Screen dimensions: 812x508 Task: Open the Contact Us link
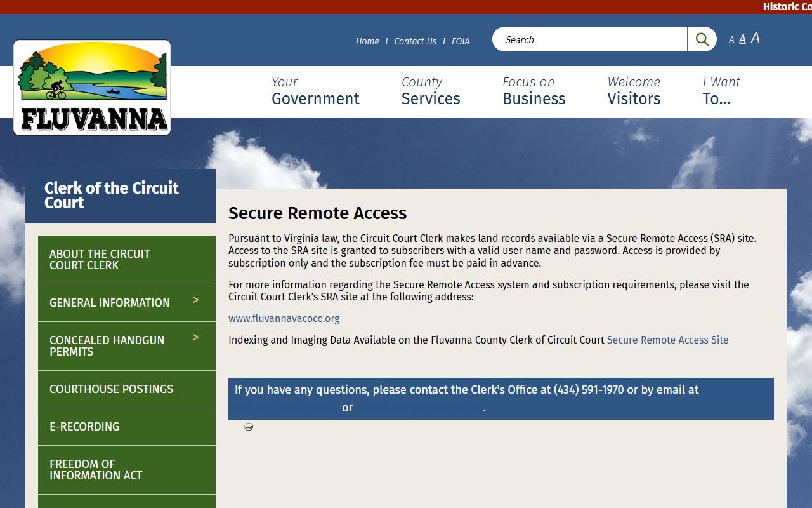415,41
